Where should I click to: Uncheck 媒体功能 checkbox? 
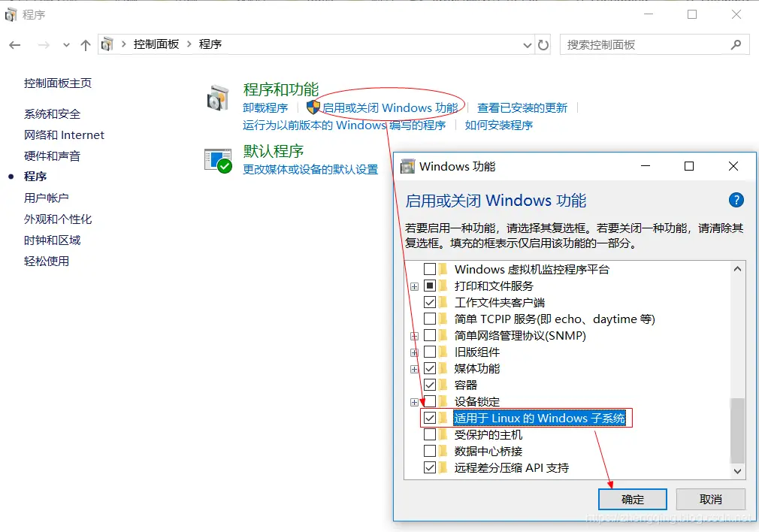429,368
